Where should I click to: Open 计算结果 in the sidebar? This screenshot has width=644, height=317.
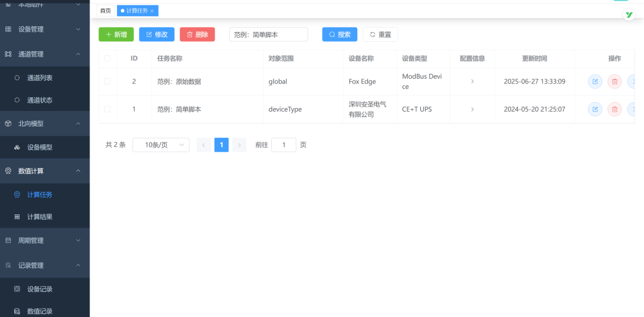pyautogui.click(x=39, y=217)
